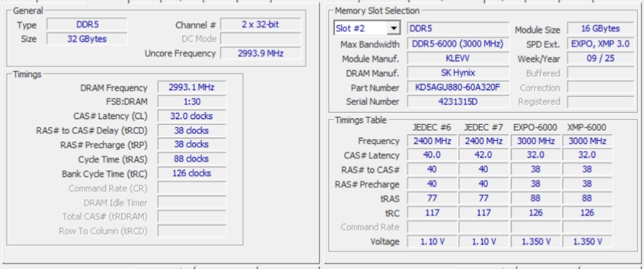Select the CAS# Latency (CL) value box
Image resolution: width=644 pixels, height=269 pixels.
(192, 116)
